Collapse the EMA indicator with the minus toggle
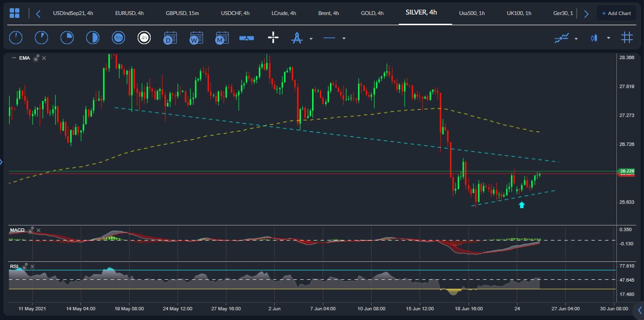This screenshot has height=320, width=644. (14, 58)
